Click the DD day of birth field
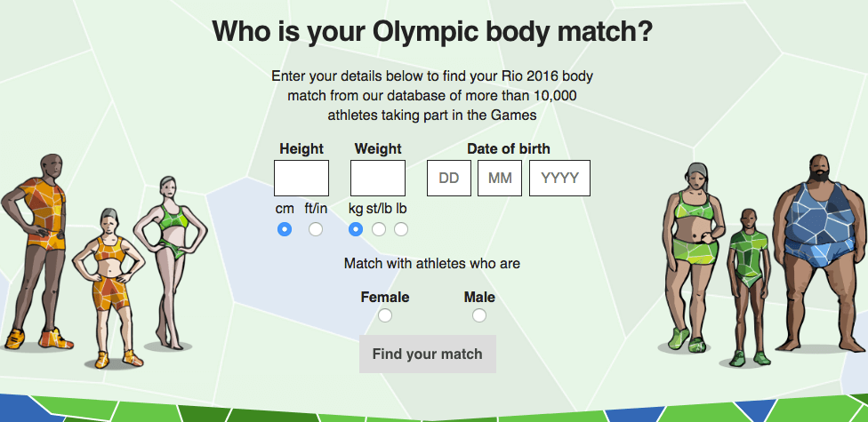Image resolution: width=868 pixels, height=422 pixels. click(449, 178)
